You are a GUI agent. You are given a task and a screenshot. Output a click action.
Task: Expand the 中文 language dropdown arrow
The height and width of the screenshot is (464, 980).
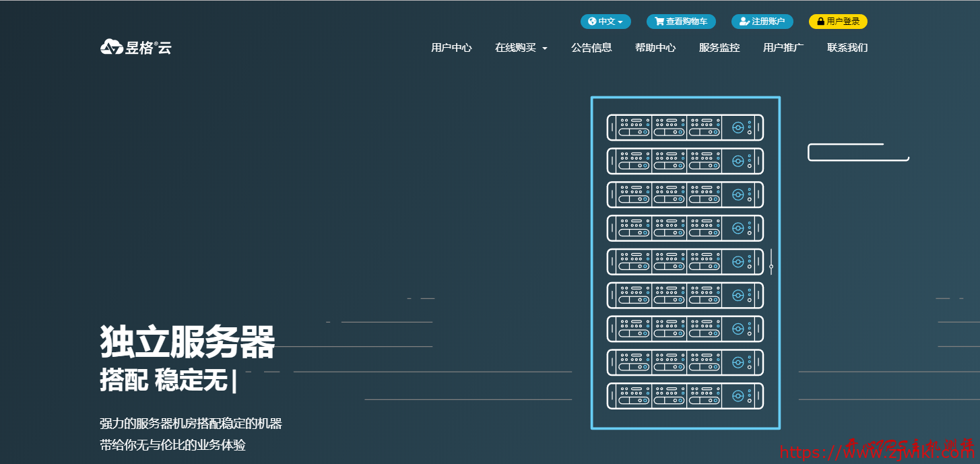pyautogui.click(x=620, y=22)
